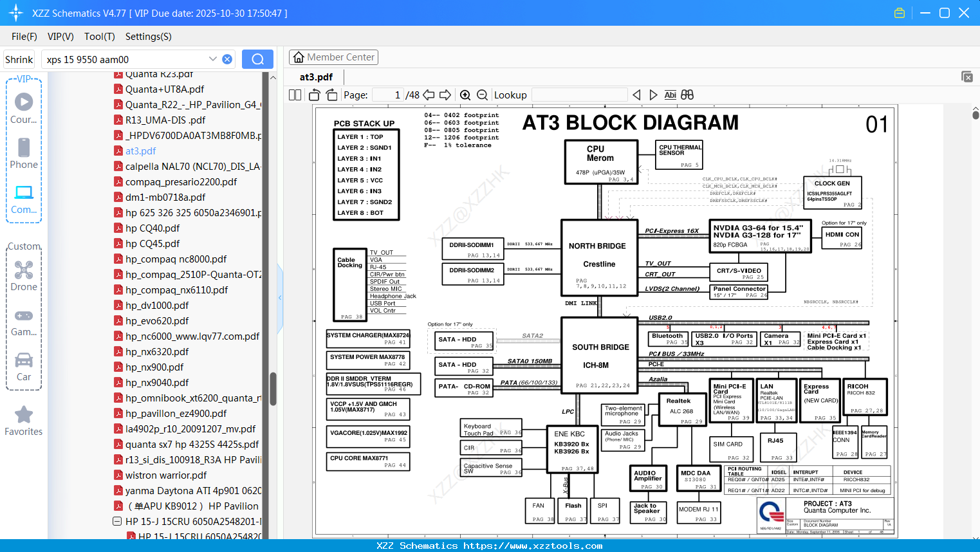Rotate page clockwise icon
980x552 pixels.
point(331,95)
